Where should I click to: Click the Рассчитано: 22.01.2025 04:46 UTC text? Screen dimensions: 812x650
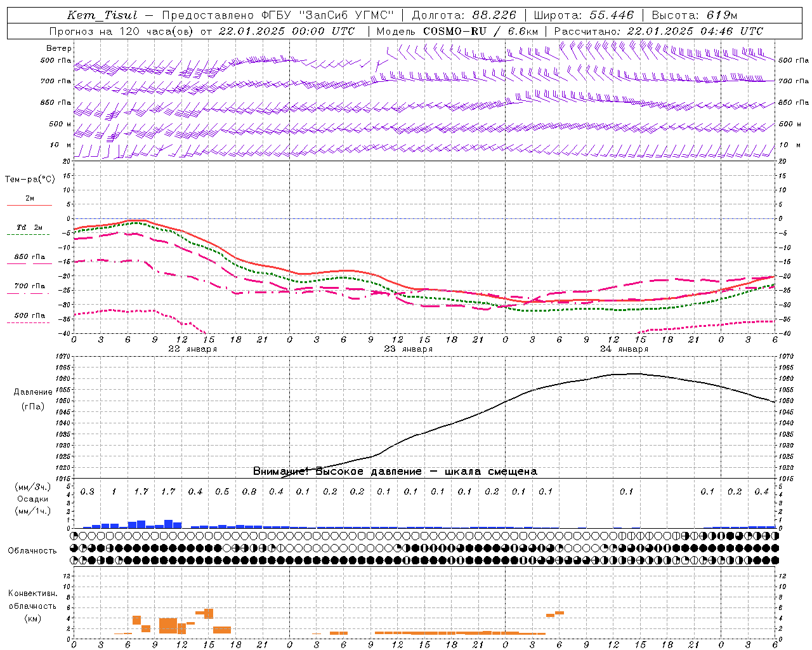click(x=658, y=31)
